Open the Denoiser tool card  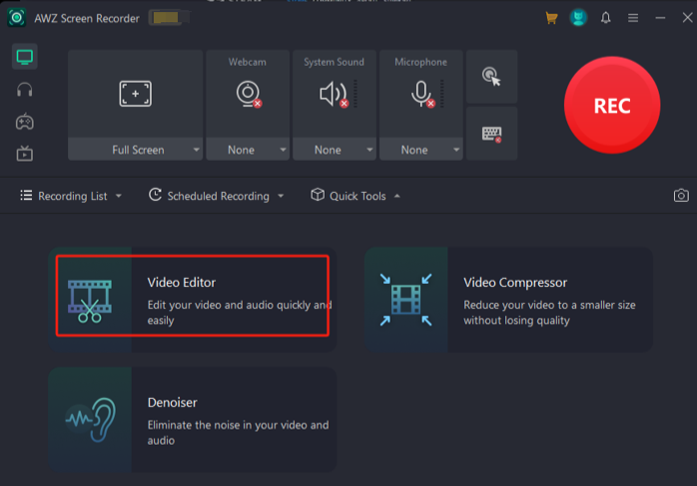pos(192,420)
